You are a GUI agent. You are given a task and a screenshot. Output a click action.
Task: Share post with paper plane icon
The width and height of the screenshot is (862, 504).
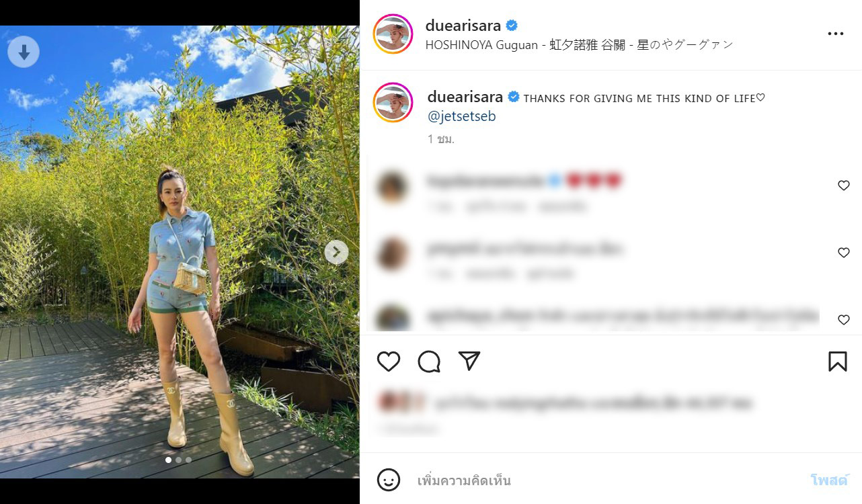coord(469,361)
